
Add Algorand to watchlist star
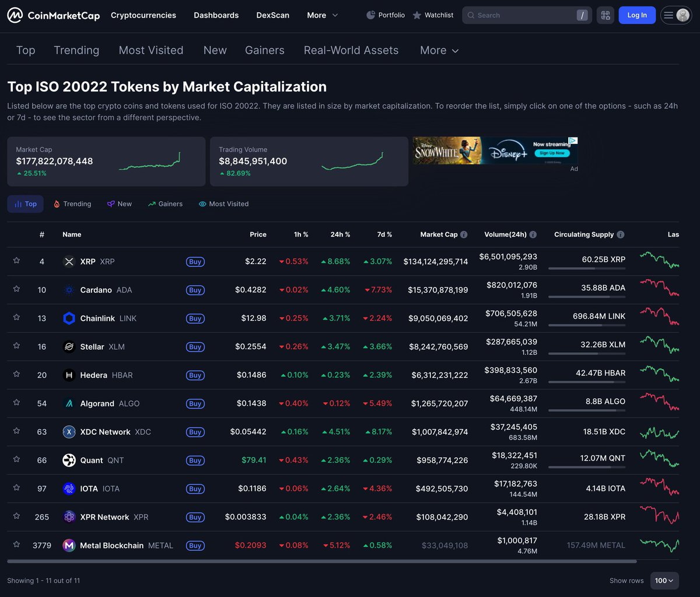pyautogui.click(x=16, y=403)
